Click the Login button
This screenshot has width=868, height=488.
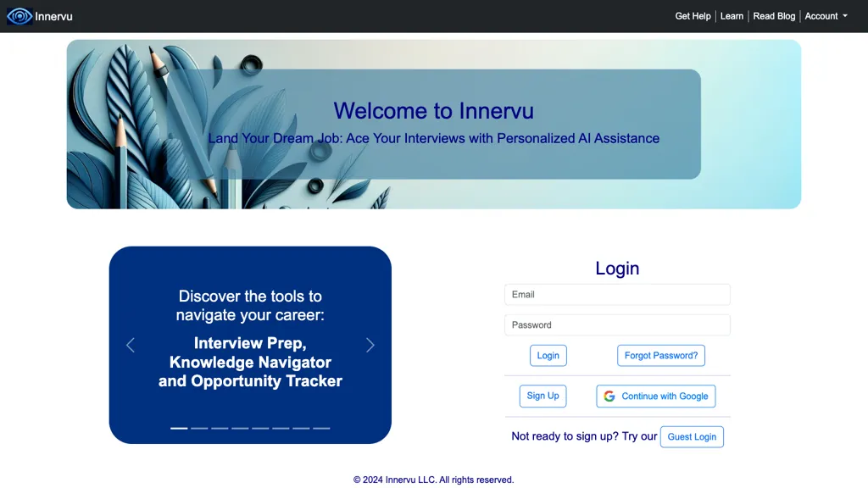point(548,355)
